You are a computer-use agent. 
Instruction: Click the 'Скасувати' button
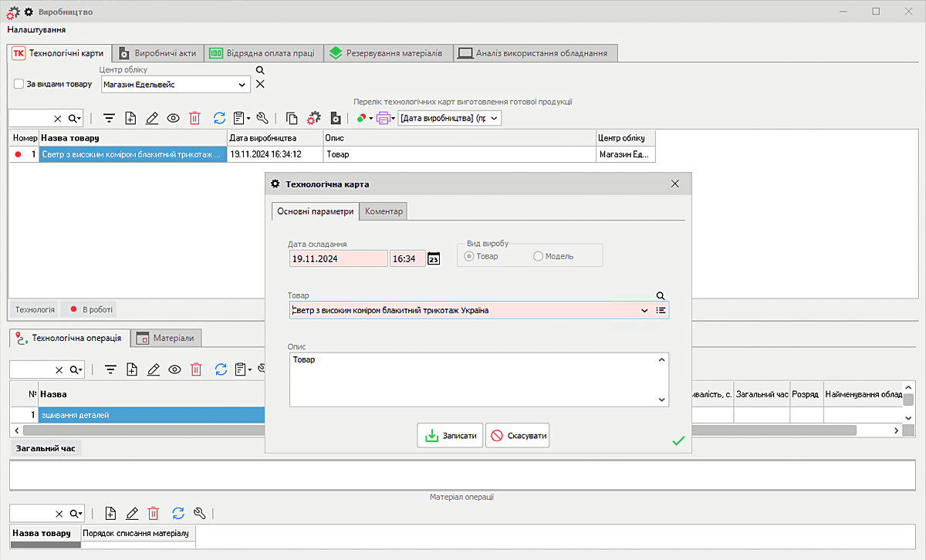tap(518, 435)
